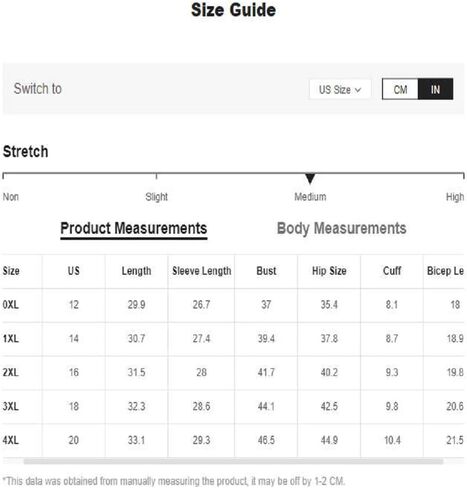Open the Body Measurements tab

(x=341, y=229)
